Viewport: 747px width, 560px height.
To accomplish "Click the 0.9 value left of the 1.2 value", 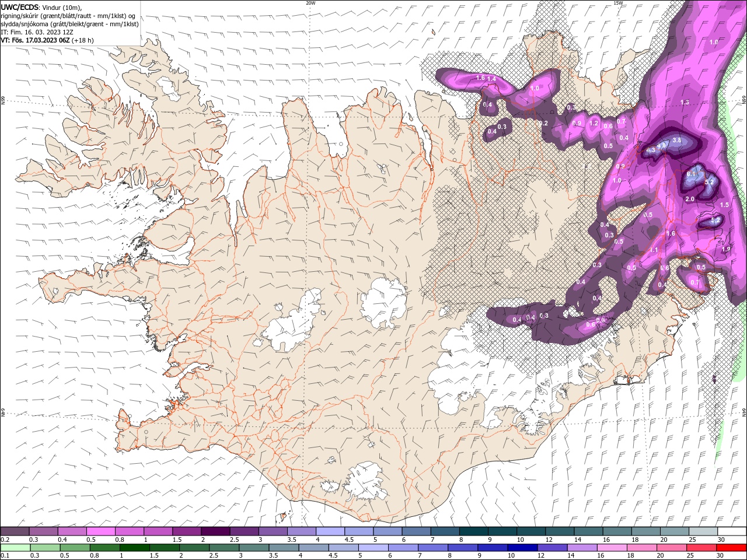I will click(577, 123).
